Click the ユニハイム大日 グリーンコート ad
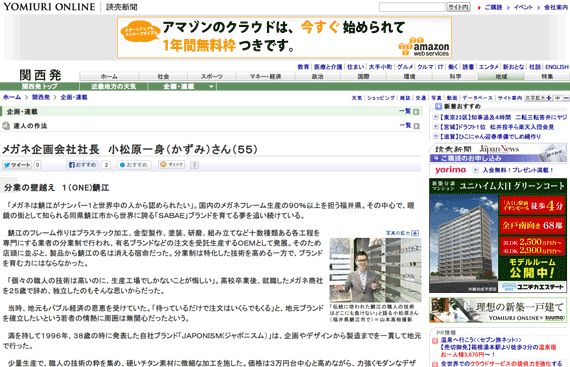Viewport: 570px width, 367px height. pos(498,235)
